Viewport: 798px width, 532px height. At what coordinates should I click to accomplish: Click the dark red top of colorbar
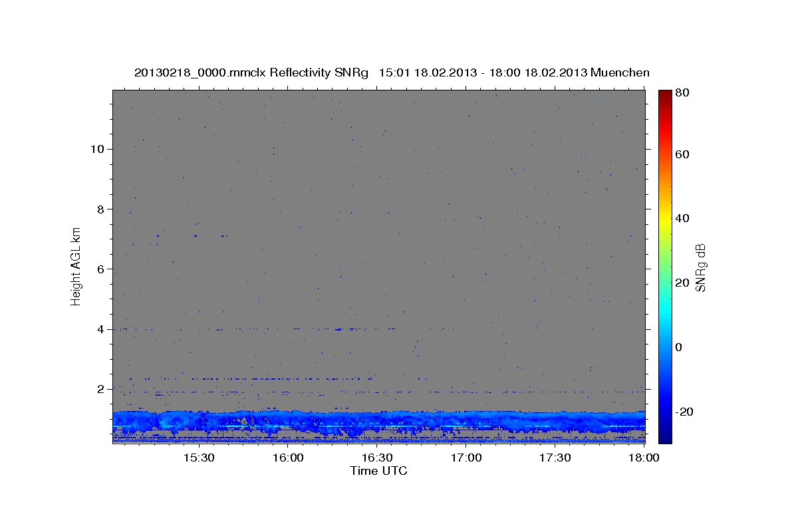tap(665, 95)
